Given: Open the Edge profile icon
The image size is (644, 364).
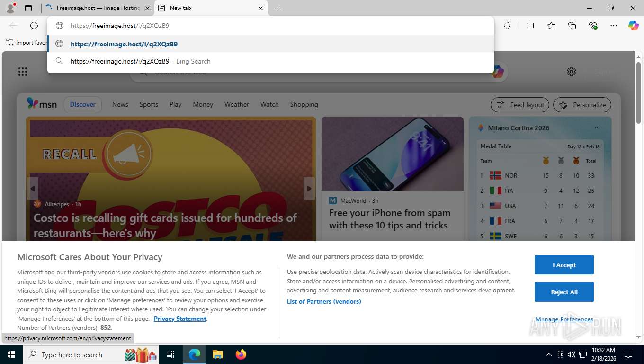Looking at the screenshot, I should click(x=10, y=8).
